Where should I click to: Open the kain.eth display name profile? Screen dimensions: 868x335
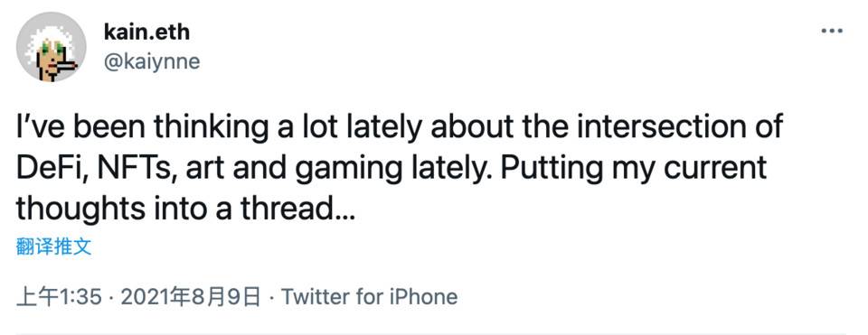point(146,33)
